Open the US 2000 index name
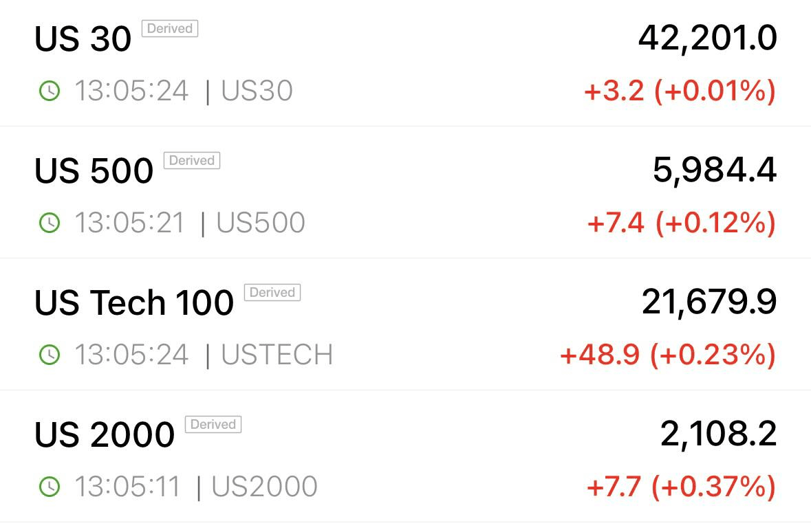 (105, 434)
